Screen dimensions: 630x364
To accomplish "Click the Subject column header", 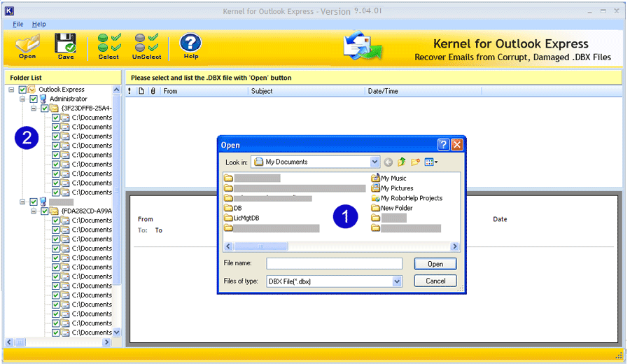I will tap(306, 91).
